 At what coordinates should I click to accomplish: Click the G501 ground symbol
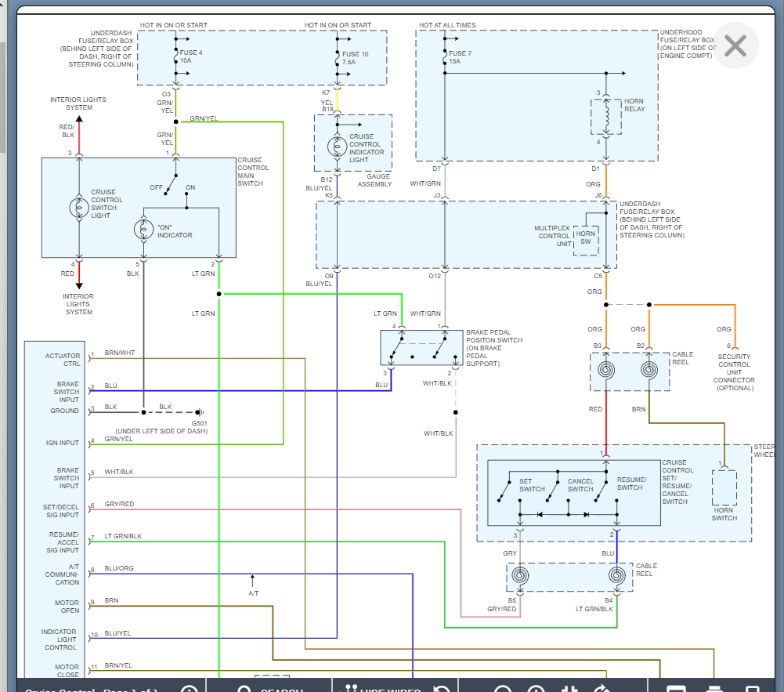click(x=199, y=411)
